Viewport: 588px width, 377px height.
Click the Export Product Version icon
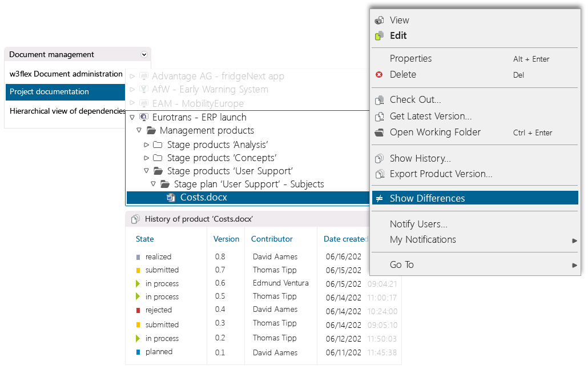(x=379, y=174)
